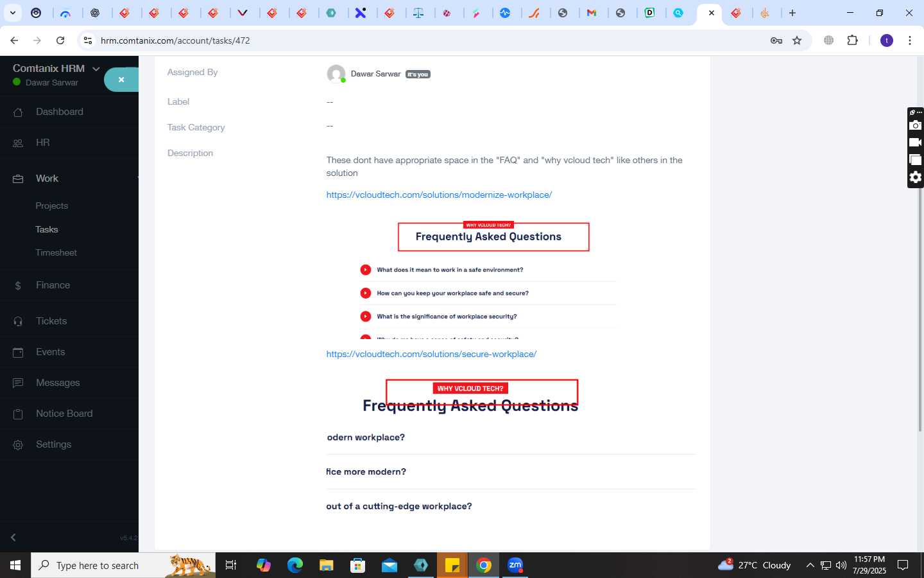Click the Events calendar icon

point(18,353)
